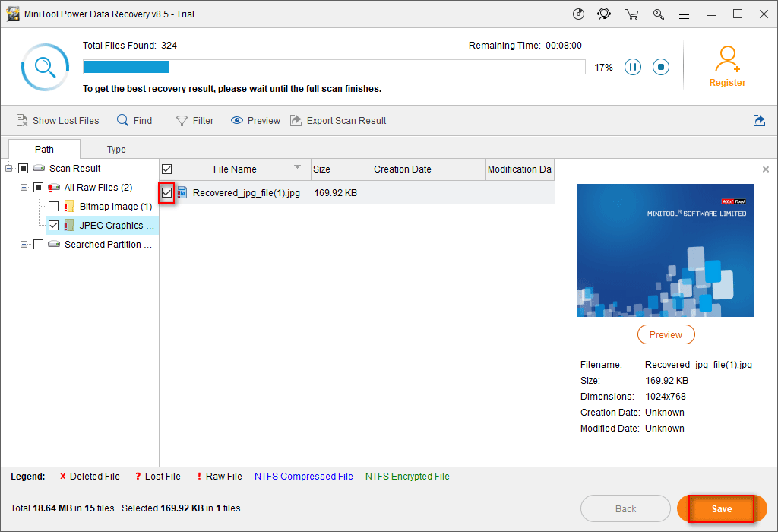Click the jpg file icon in file list
The height and width of the screenshot is (532, 778).
(x=182, y=192)
